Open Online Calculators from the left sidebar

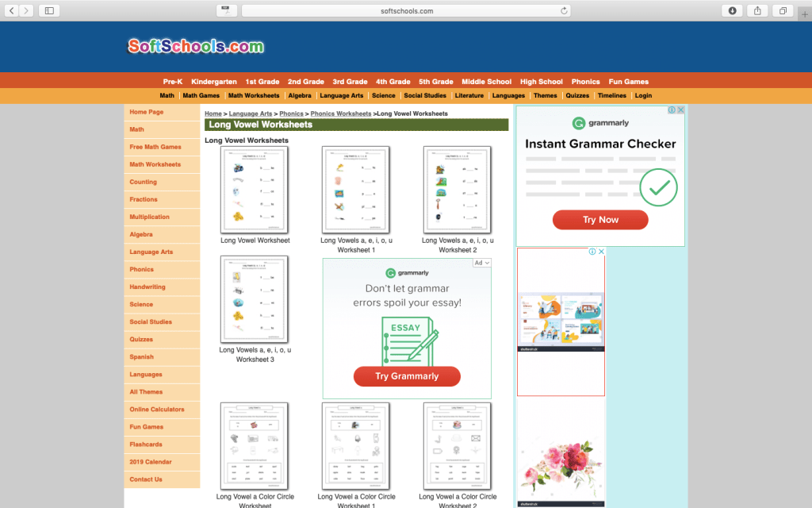coord(157,409)
